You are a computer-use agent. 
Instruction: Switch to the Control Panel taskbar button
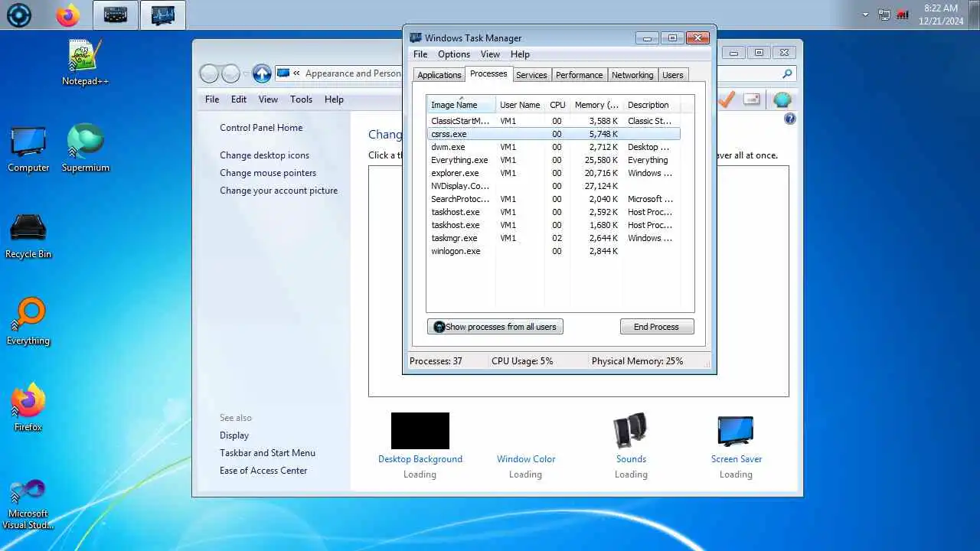[116, 15]
